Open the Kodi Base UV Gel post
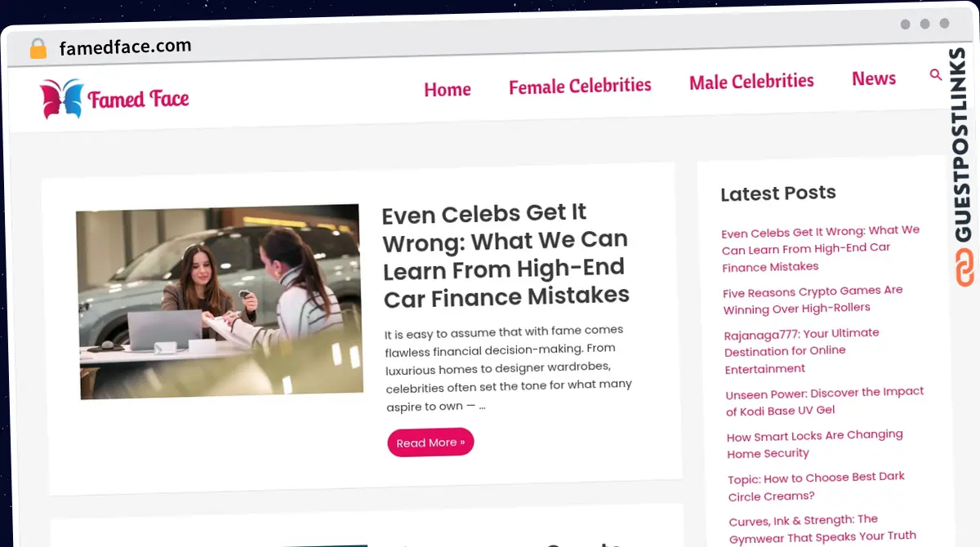Screen dimensions: 980x547 pos(825,401)
